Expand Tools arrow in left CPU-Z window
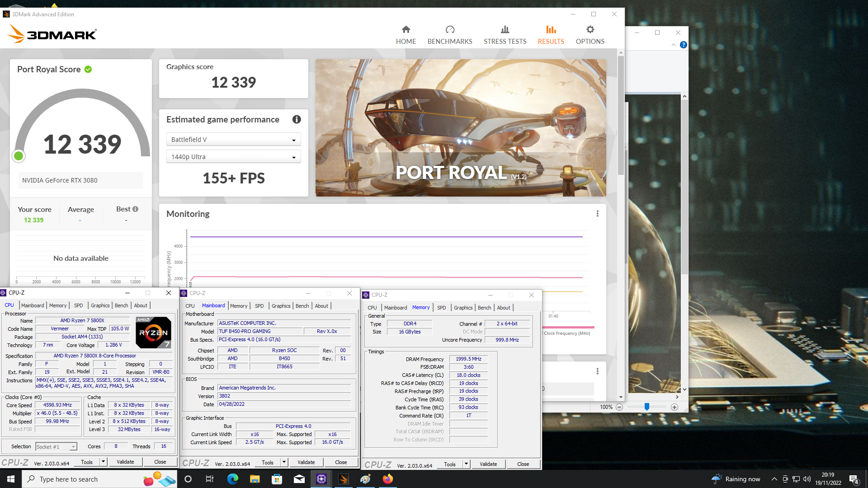 coord(103,462)
